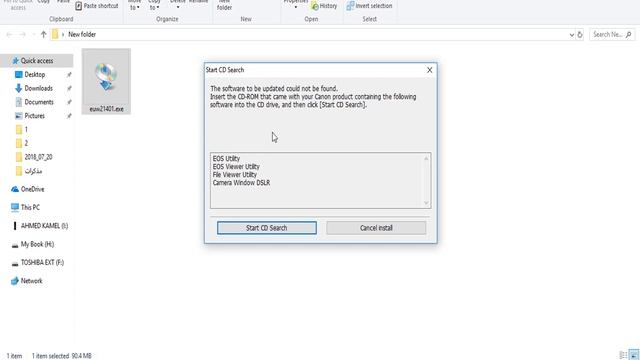Open Documents from the sidebar
The height and width of the screenshot is (360, 640).
pyautogui.click(x=38, y=102)
